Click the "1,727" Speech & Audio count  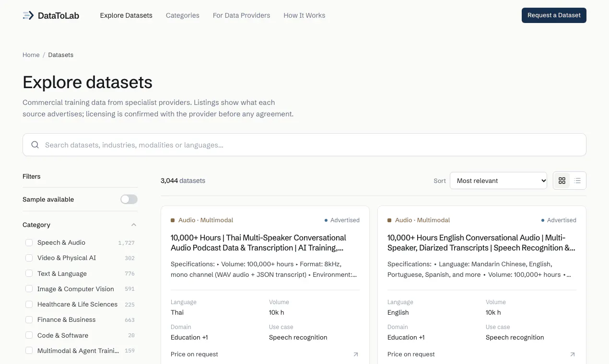coord(127,243)
